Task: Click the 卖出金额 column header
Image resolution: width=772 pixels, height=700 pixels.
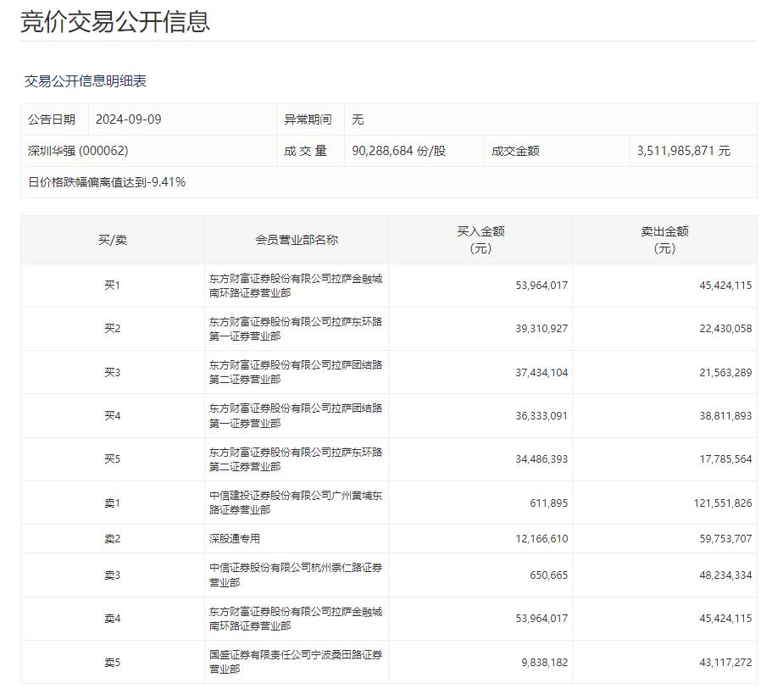Action: [x=664, y=240]
